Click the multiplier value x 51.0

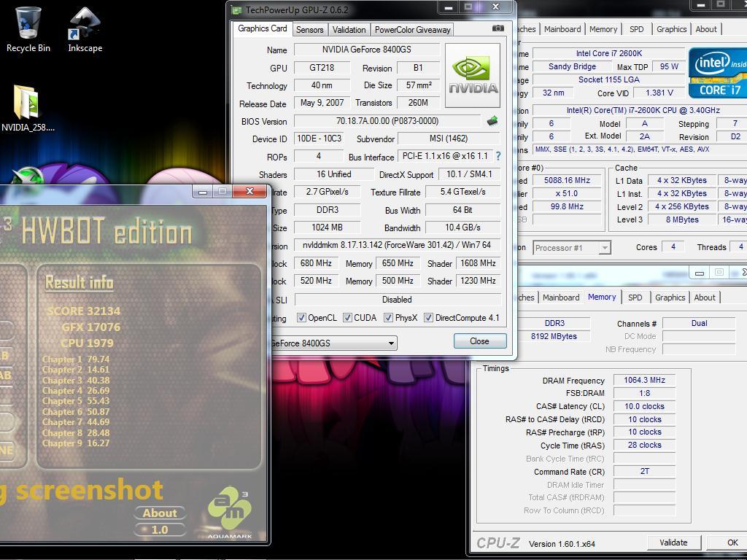(x=568, y=194)
